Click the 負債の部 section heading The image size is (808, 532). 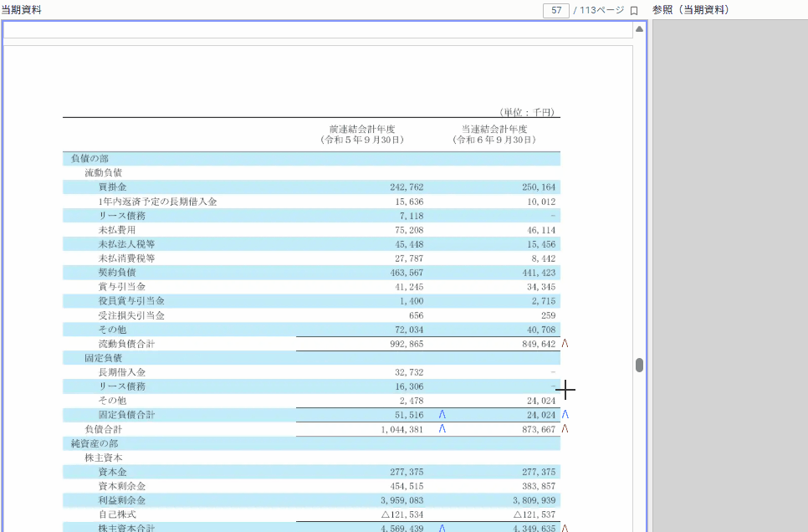pos(89,159)
